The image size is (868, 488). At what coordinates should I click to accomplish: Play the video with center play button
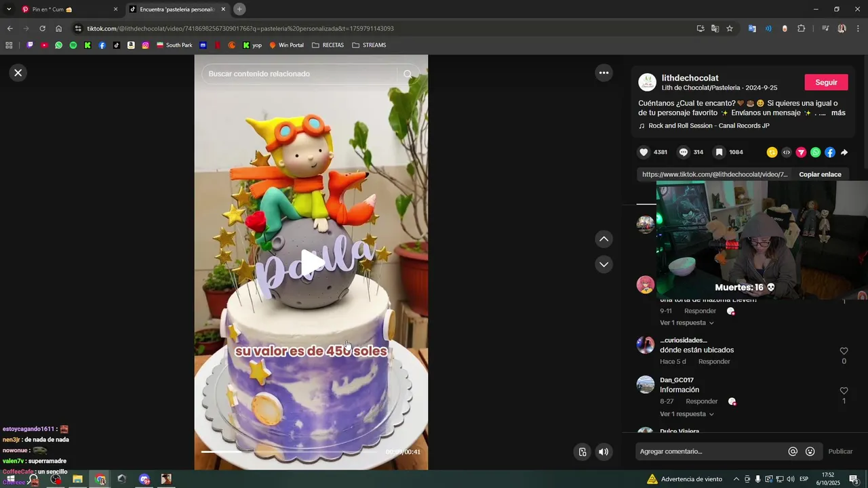(x=311, y=263)
